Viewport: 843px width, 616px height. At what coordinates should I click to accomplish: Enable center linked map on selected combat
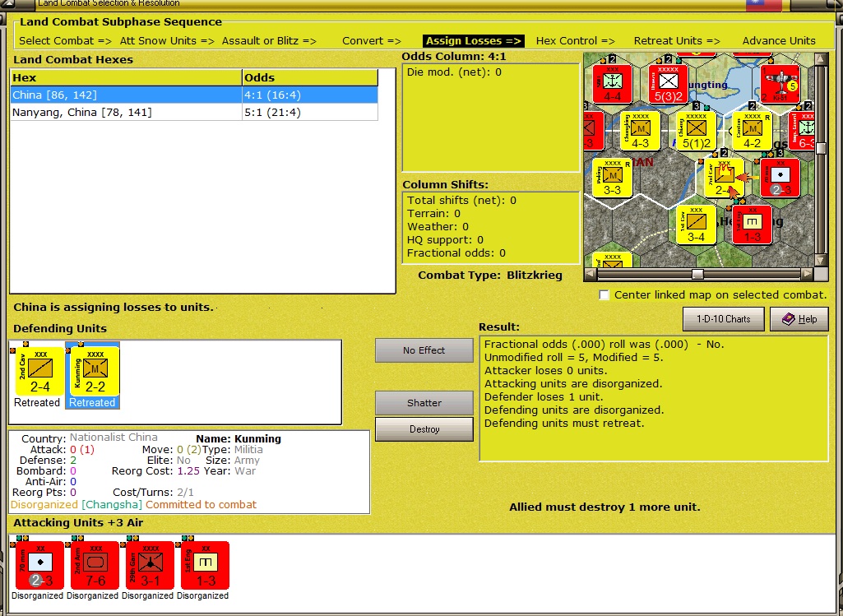click(604, 294)
